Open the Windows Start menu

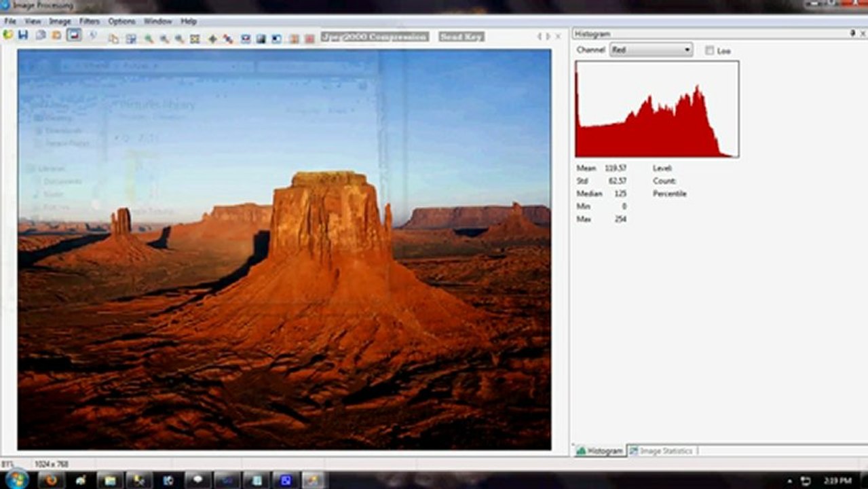click(x=16, y=479)
